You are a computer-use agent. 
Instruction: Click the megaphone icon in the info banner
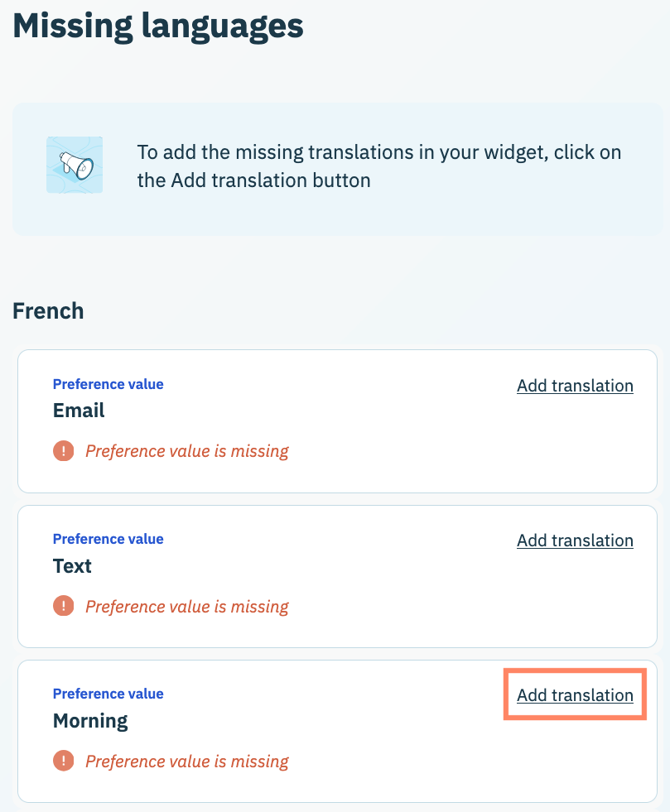(x=75, y=166)
